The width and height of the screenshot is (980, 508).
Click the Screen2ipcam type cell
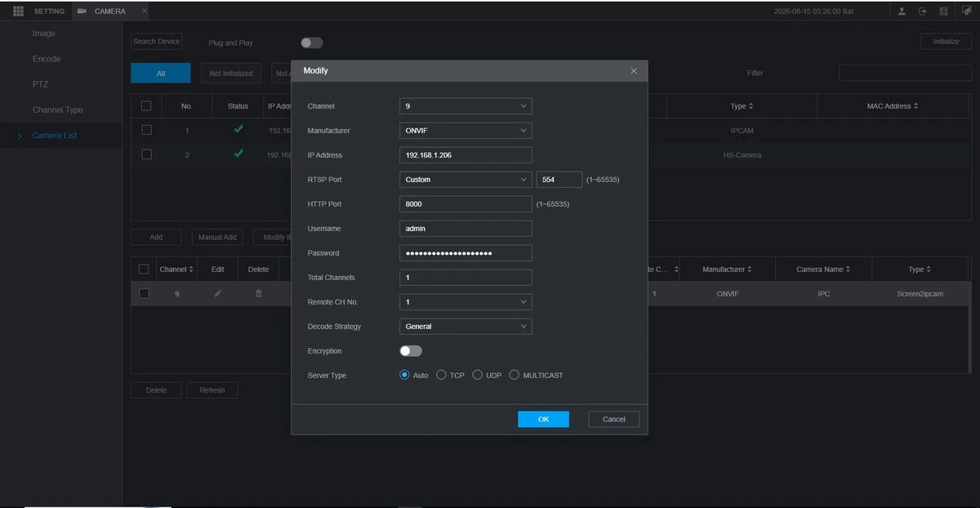pos(920,294)
